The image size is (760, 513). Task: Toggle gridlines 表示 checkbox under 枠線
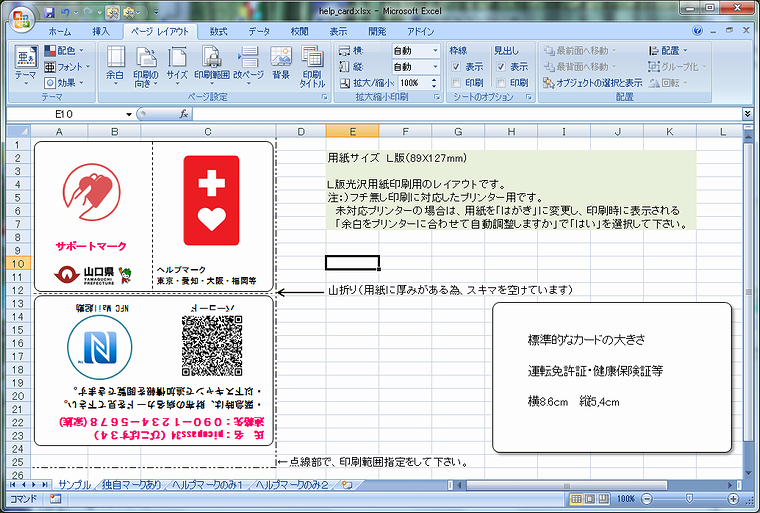(457, 66)
